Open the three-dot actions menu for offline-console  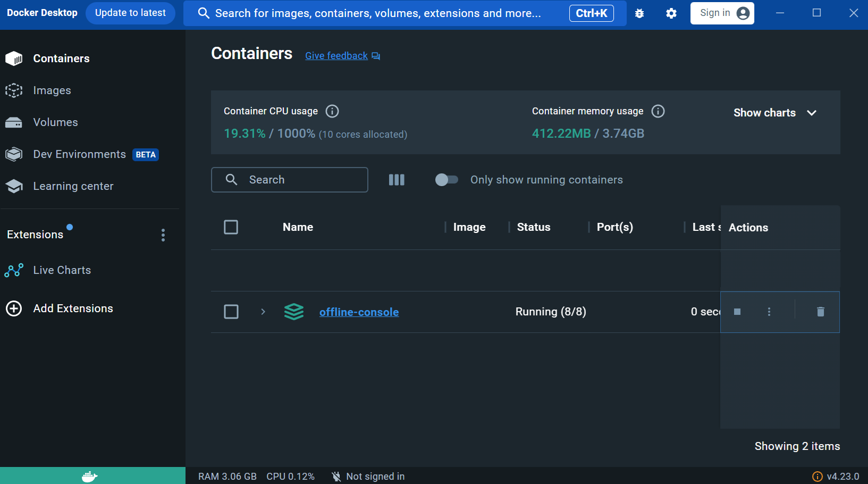point(769,312)
